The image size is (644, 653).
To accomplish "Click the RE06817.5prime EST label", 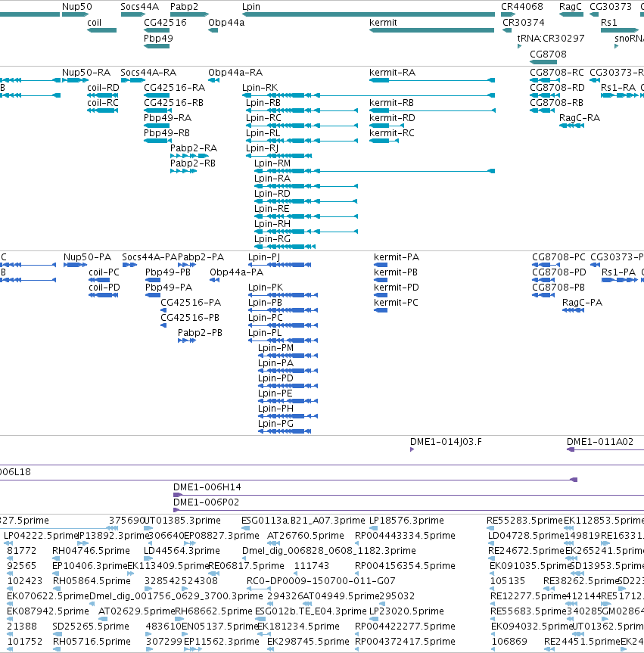I will point(246,566).
